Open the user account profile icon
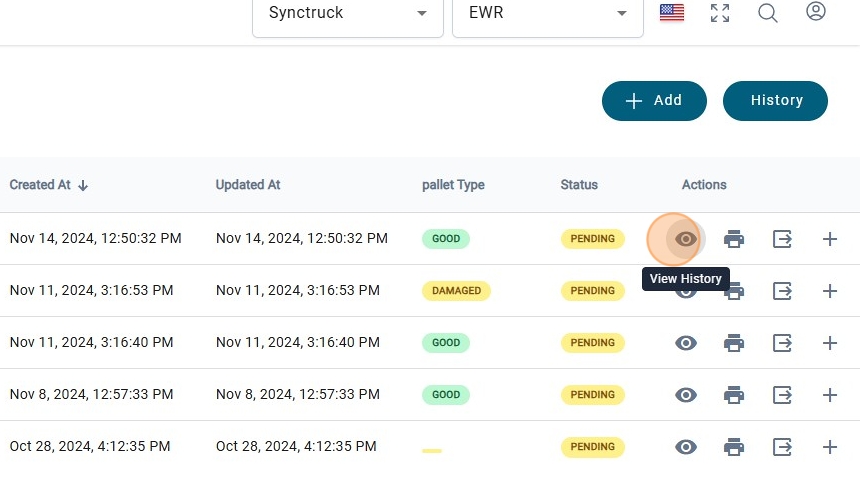Screen dimensions: 860x481 click(x=816, y=13)
